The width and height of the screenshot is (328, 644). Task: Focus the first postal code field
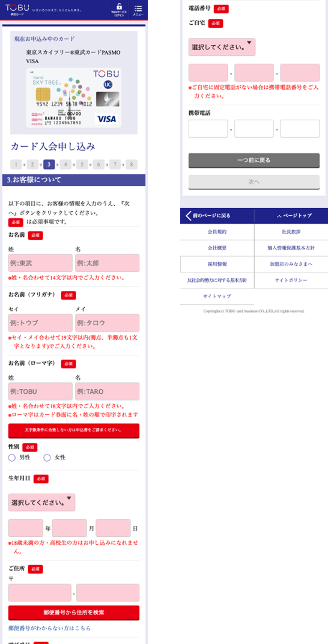[40, 593]
